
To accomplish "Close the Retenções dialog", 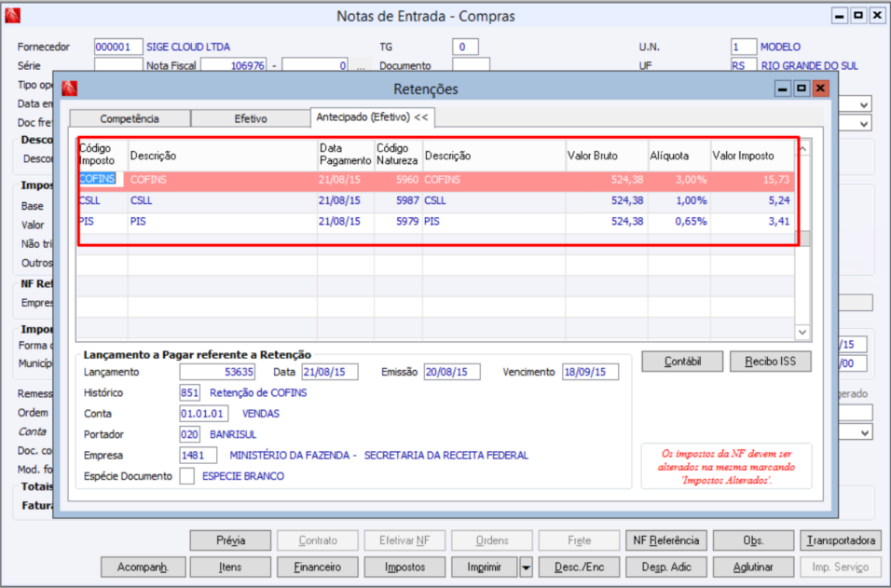I will tap(820, 89).
